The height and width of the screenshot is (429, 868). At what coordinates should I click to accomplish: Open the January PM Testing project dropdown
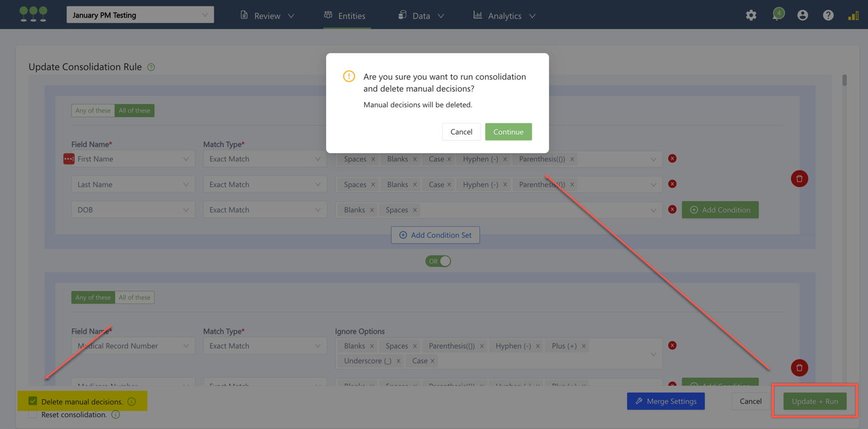click(x=140, y=15)
